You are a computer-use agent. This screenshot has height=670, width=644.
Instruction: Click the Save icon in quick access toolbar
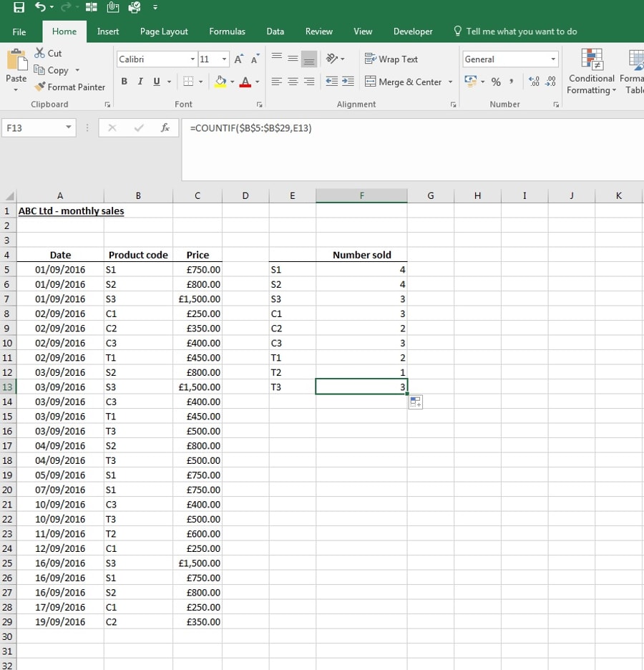[19, 7]
